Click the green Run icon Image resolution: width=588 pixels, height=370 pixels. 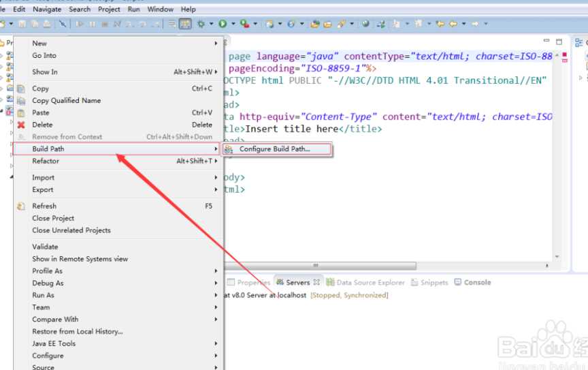tap(223, 24)
